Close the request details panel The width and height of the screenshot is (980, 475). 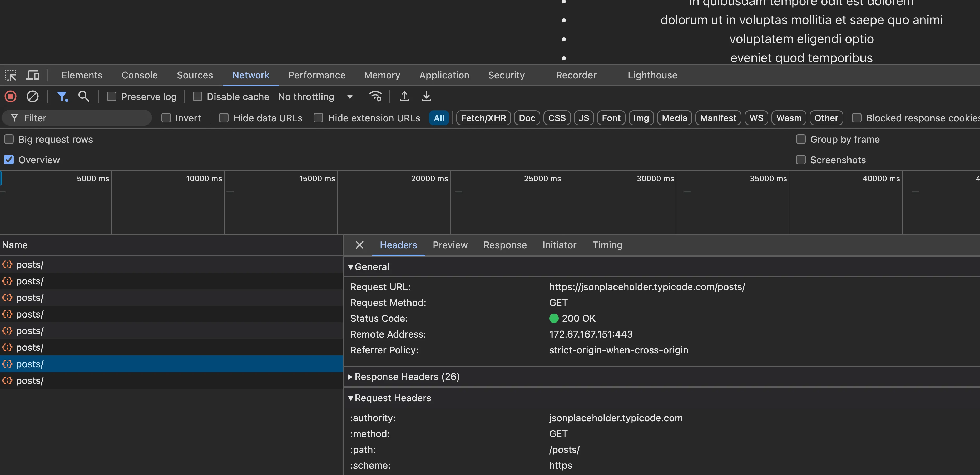359,245
